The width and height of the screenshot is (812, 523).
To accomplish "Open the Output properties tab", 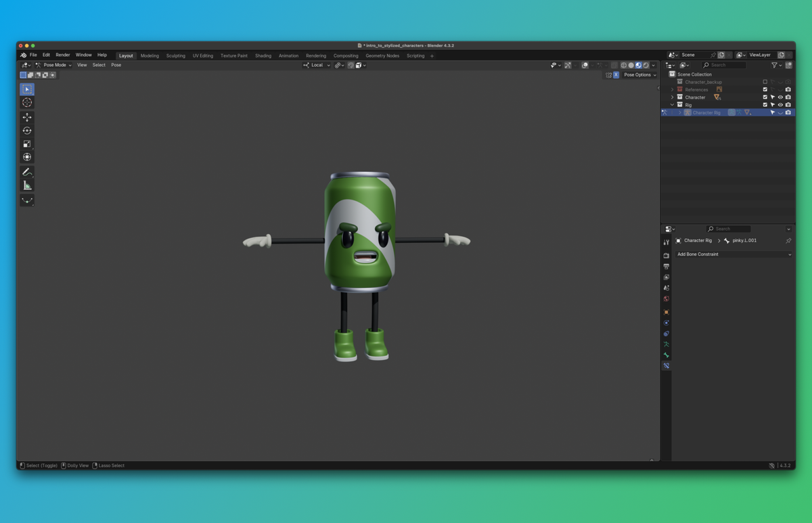I will [667, 266].
